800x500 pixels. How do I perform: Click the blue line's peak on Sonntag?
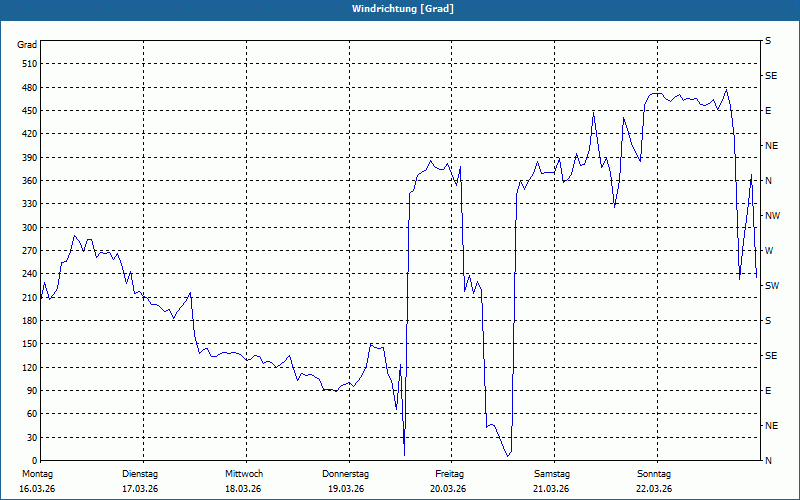[727, 90]
